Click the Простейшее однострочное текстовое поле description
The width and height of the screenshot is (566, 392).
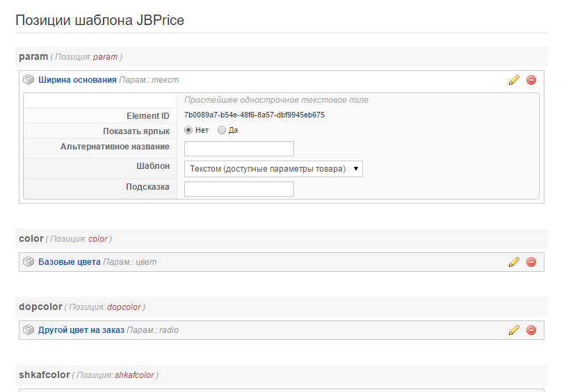tap(276, 100)
